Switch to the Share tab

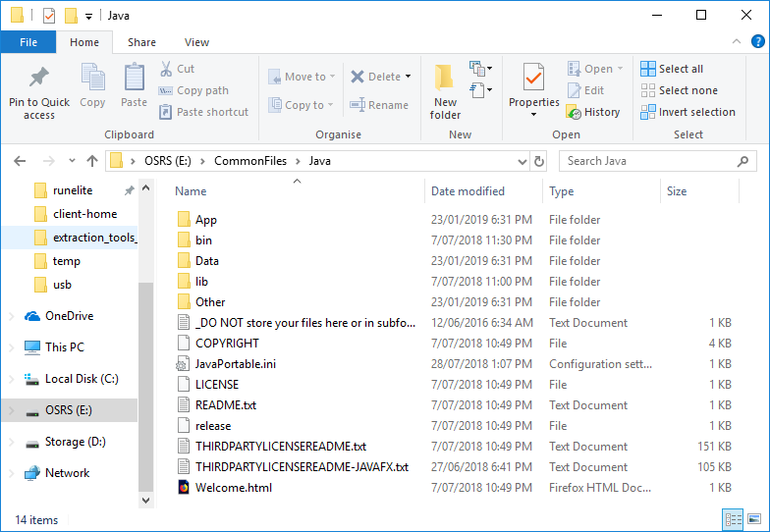pyautogui.click(x=141, y=42)
